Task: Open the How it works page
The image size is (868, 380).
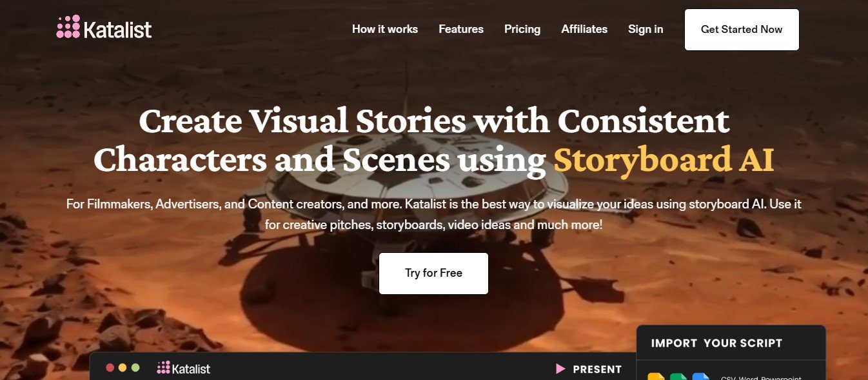Action: pyautogui.click(x=385, y=29)
